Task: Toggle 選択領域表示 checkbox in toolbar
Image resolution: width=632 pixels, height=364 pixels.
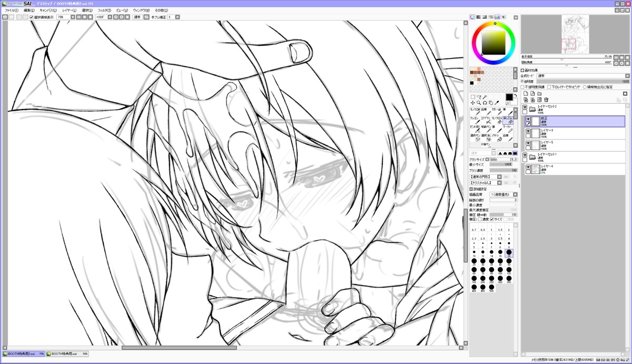Action: click(x=32, y=17)
